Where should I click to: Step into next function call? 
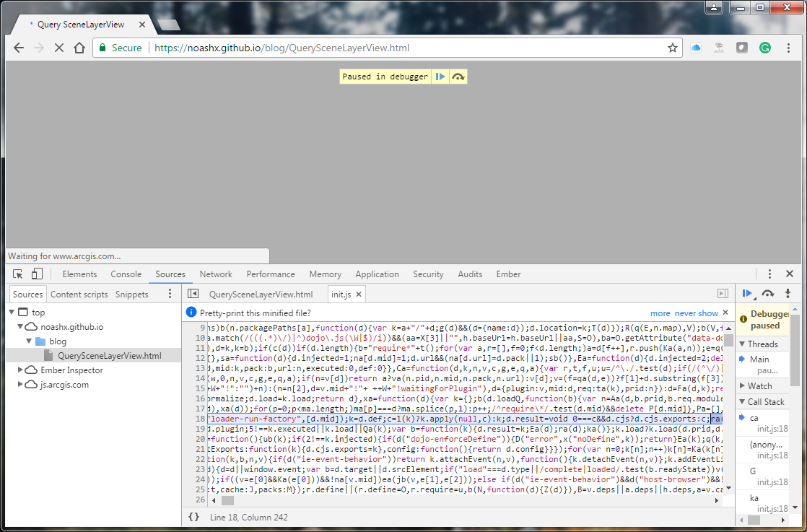point(788,294)
